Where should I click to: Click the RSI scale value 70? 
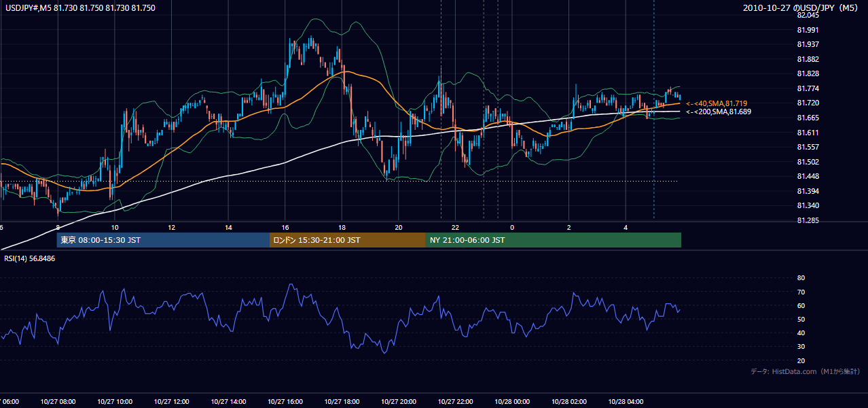[x=801, y=292]
